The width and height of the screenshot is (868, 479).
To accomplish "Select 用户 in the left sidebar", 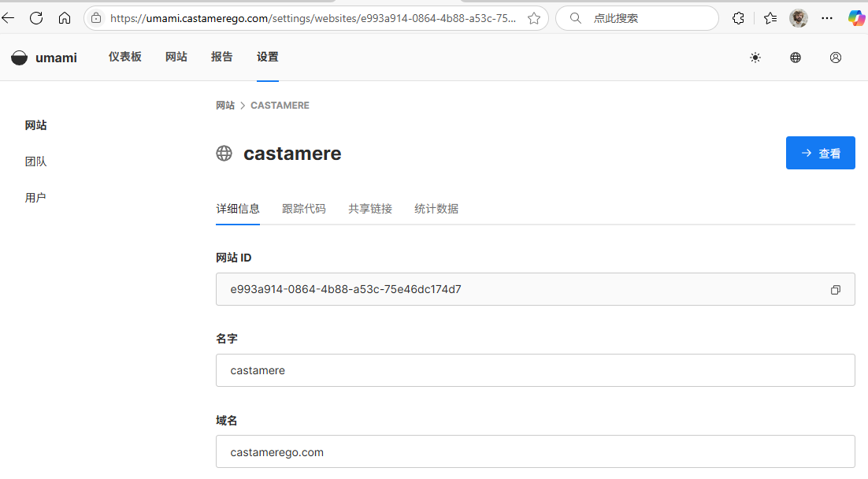I will [x=35, y=198].
